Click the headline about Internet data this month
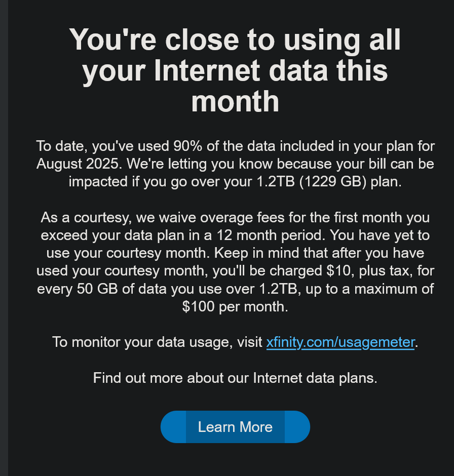 click(235, 70)
